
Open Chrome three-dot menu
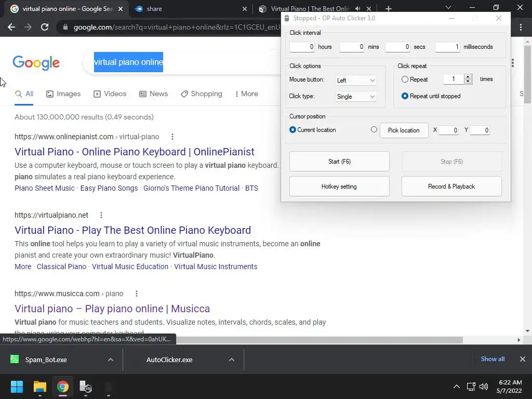tap(521, 27)
